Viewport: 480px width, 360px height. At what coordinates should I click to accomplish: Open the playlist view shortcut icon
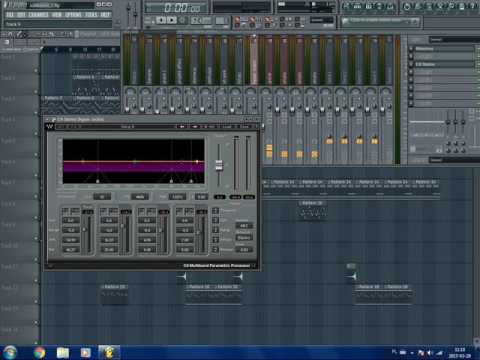347,6
